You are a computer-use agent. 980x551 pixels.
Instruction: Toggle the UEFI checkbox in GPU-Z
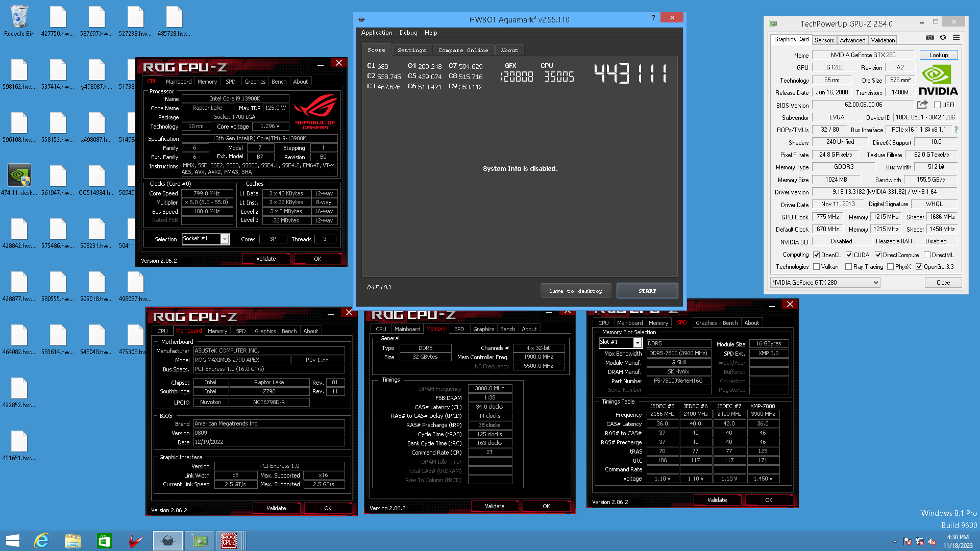pos(937,105)
